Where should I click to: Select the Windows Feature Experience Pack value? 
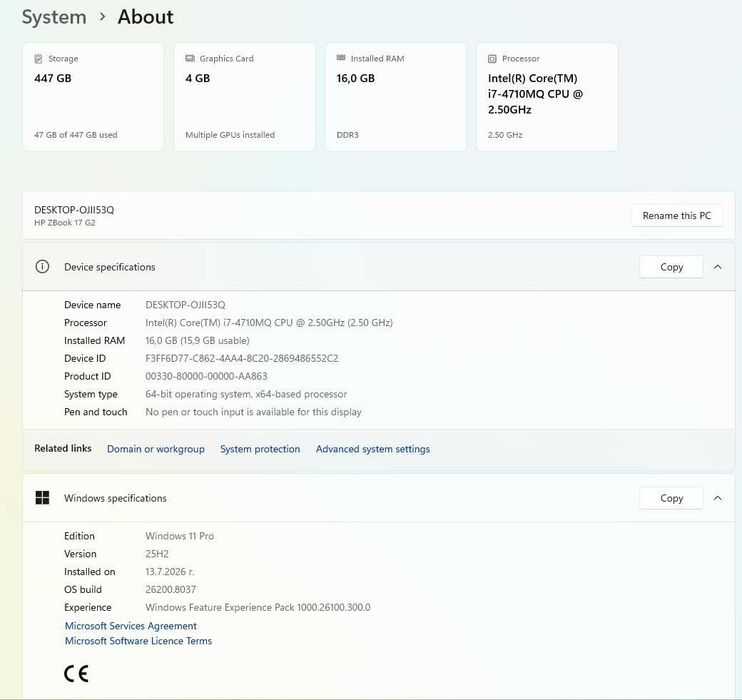tap(258, 607)
